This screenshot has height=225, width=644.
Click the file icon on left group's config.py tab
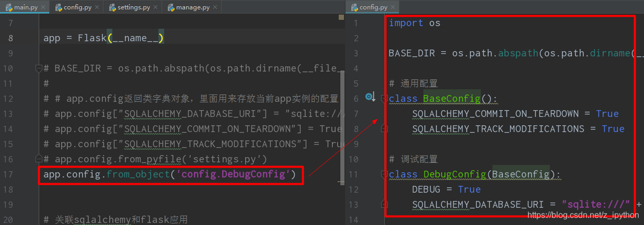coord(59,7)
